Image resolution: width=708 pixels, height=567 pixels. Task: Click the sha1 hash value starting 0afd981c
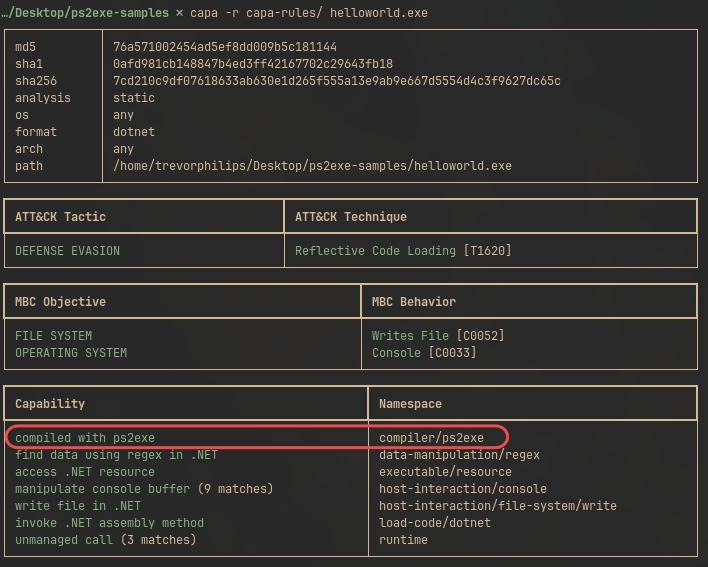click(x=253, y=64)
